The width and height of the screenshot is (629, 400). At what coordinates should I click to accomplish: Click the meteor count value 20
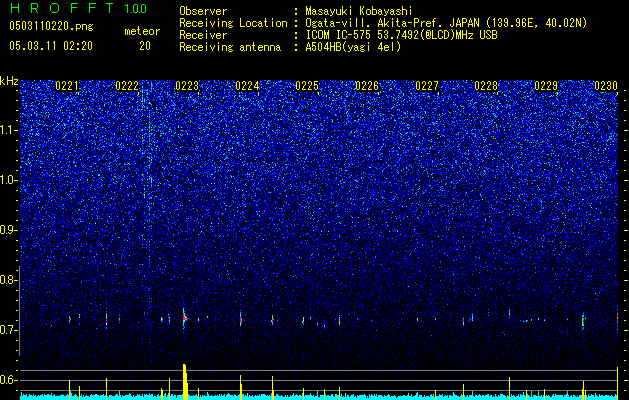[145, 46]
